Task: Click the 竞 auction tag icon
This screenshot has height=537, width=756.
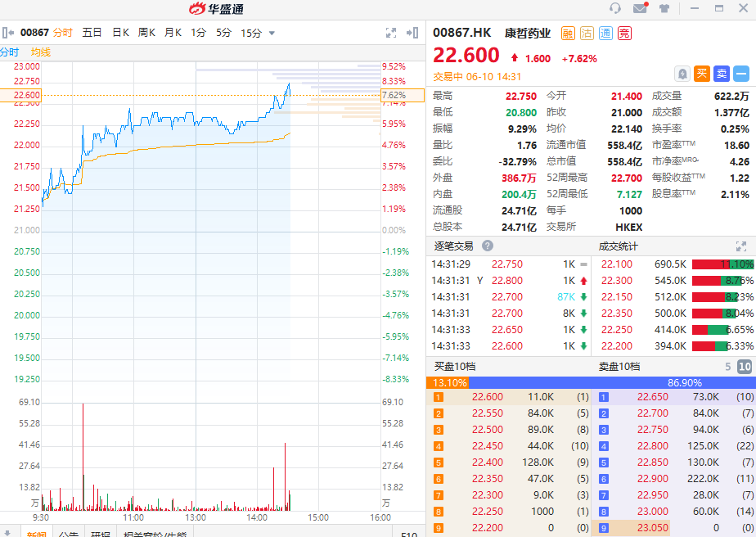Action: tap(624, 34)
